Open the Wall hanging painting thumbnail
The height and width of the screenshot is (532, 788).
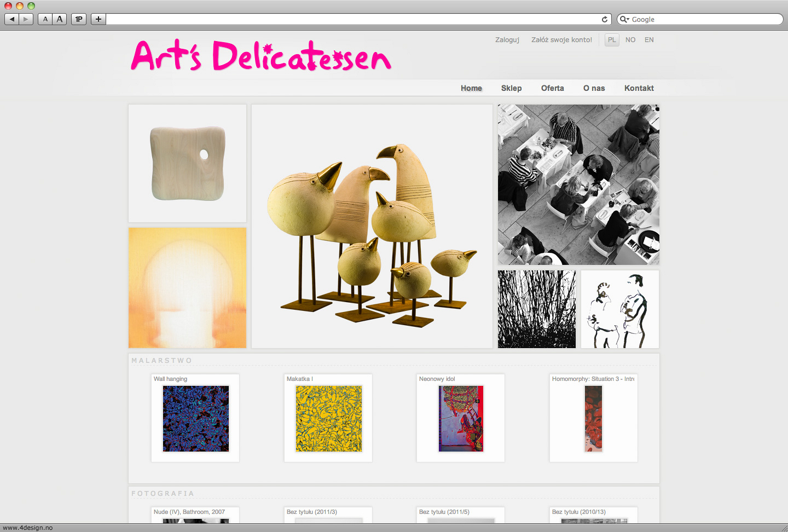coord(196,419)
